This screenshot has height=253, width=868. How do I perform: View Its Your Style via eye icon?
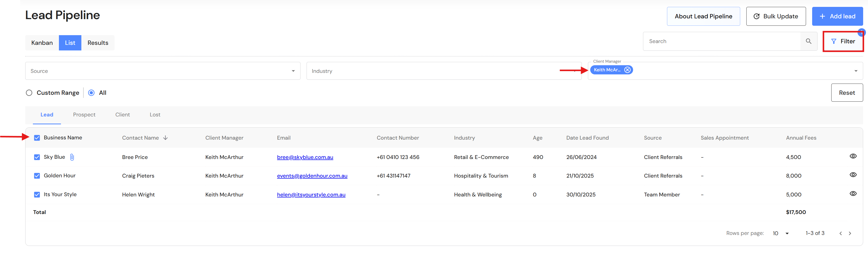(853, 194)
